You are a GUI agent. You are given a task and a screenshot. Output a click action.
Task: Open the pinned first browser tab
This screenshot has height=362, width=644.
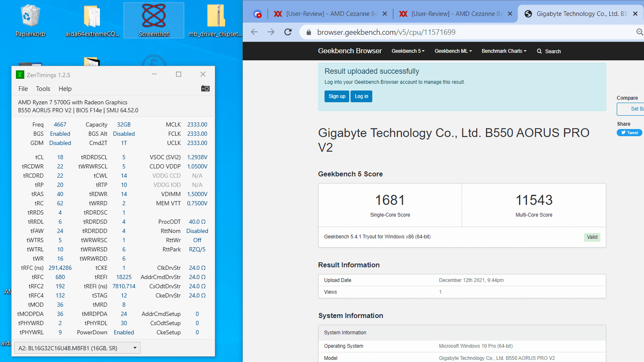pyautogui.click(x=258, y=14)
